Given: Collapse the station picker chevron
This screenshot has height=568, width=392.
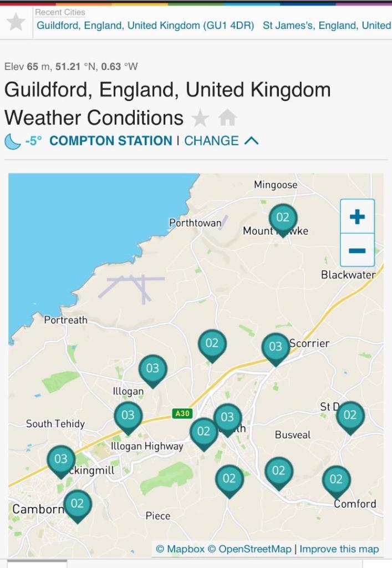Looking at the screenshot, I should click(251, 141).
